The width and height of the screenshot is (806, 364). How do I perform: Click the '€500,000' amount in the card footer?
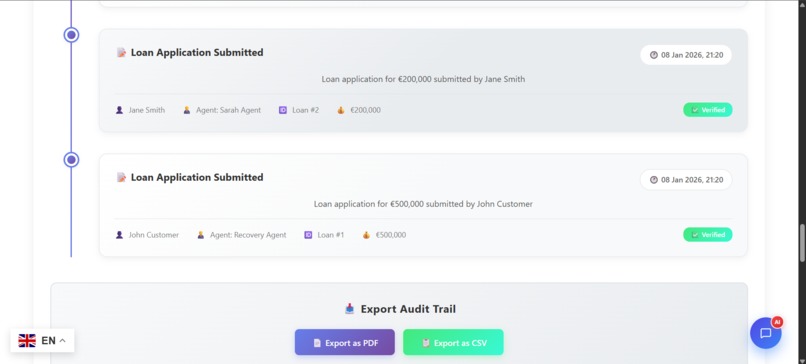[x=391, y=235]
